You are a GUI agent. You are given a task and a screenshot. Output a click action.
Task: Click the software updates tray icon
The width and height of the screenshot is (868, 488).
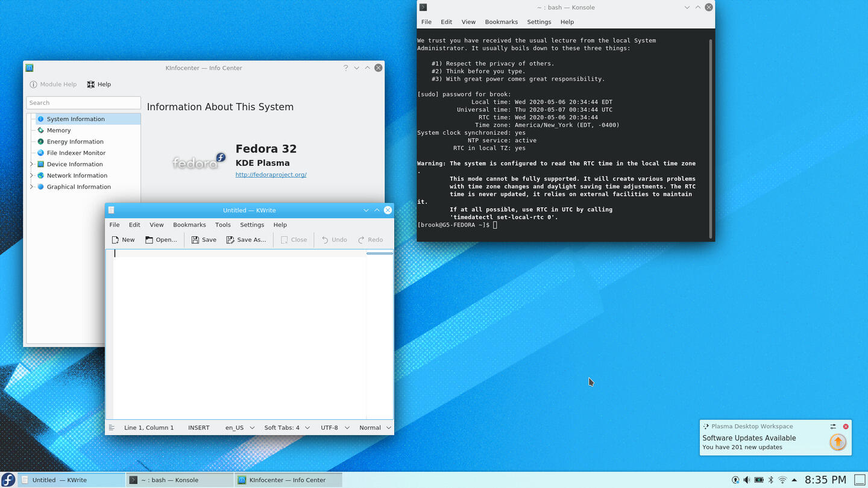[x=735, y=480]
